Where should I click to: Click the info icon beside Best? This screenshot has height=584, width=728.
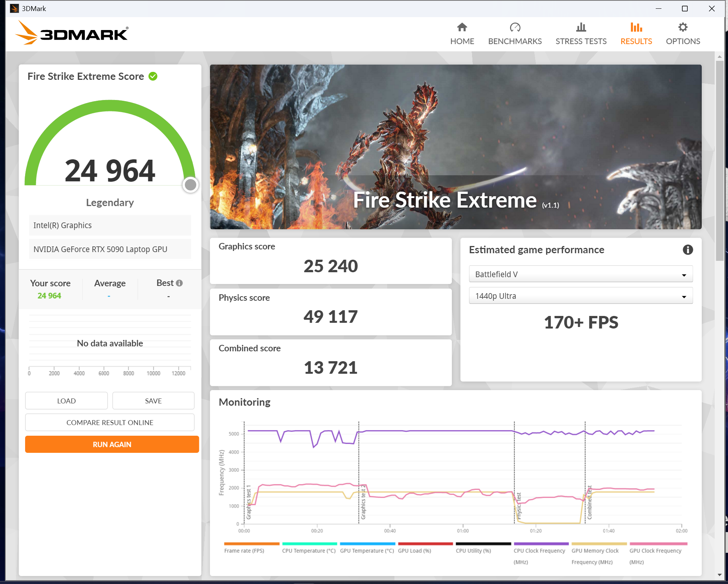(180, 283)
